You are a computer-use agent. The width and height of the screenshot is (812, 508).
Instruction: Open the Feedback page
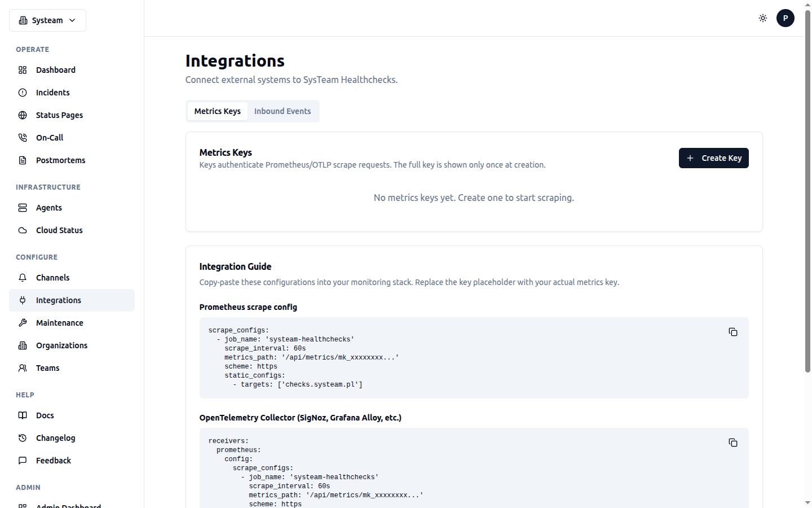point(72,461)
